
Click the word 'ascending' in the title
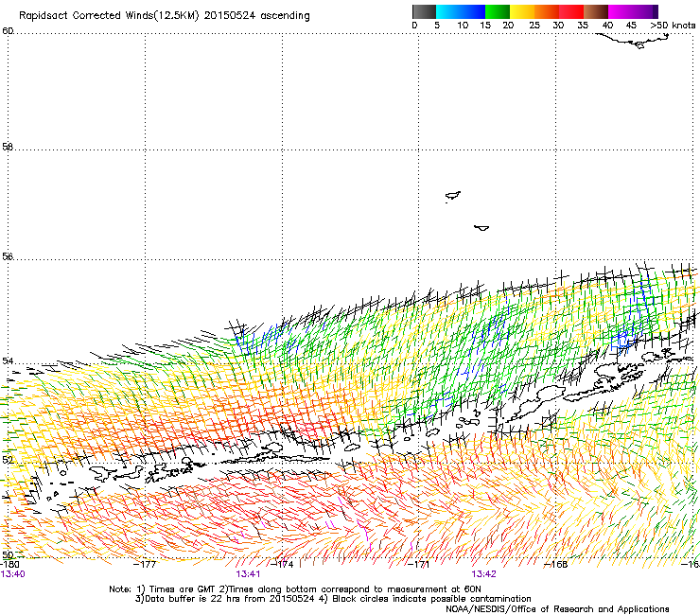(285, 16)
